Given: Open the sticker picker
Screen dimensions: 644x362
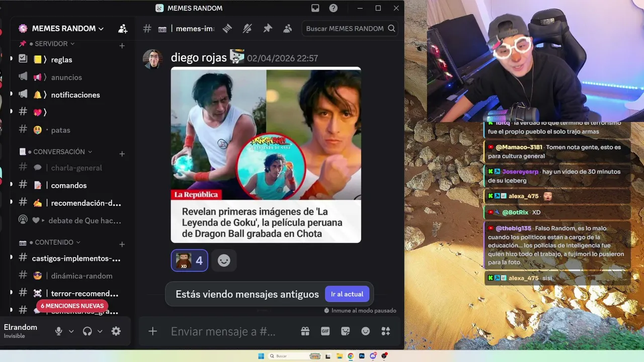Looking at the screenshot, I should 345,331.
